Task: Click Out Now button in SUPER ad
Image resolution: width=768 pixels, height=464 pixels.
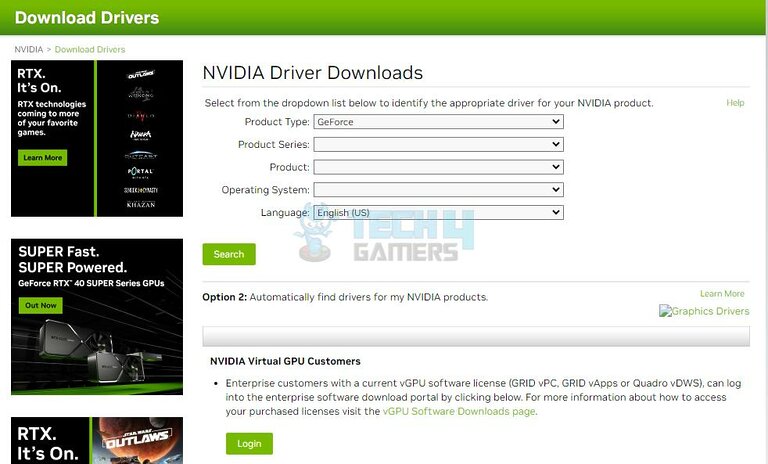Action: point(42,305)
